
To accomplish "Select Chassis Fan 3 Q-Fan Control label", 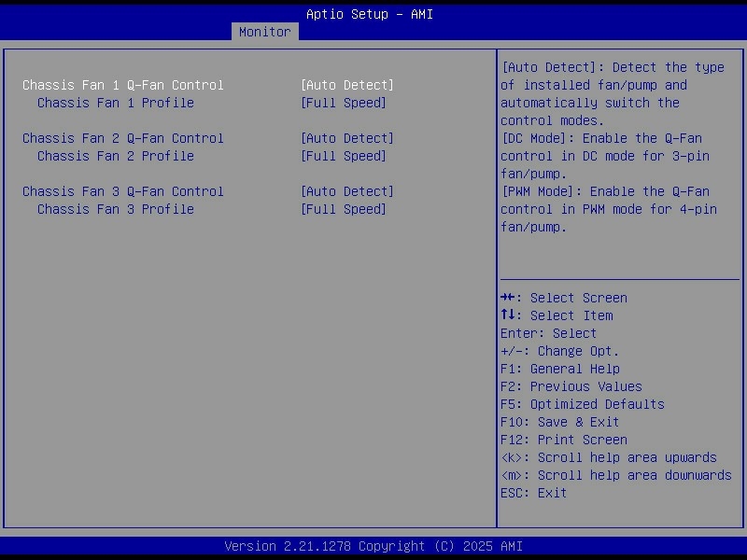I will [x=123, y=191].
